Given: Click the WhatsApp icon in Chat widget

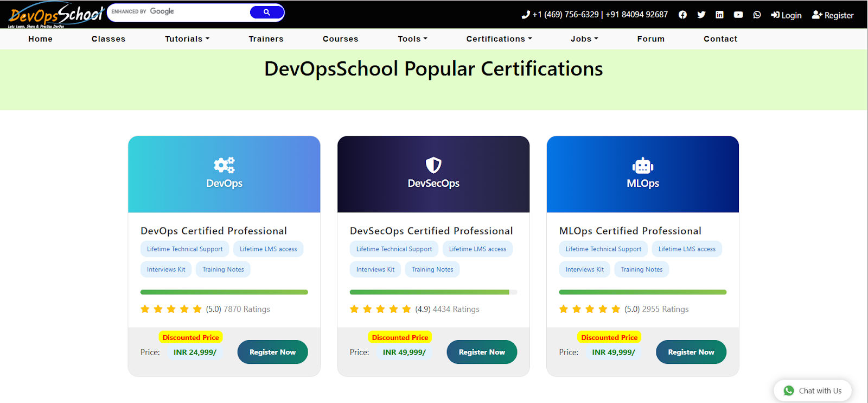Looking at the screenshot, I should [x=789, y=391].
